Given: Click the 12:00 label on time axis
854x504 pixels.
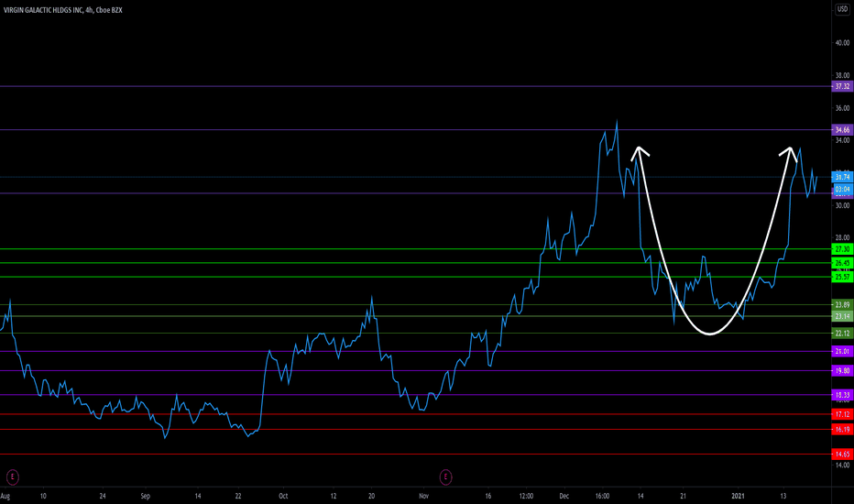Looking at the screenshot, I should click(x=526, y=496).
